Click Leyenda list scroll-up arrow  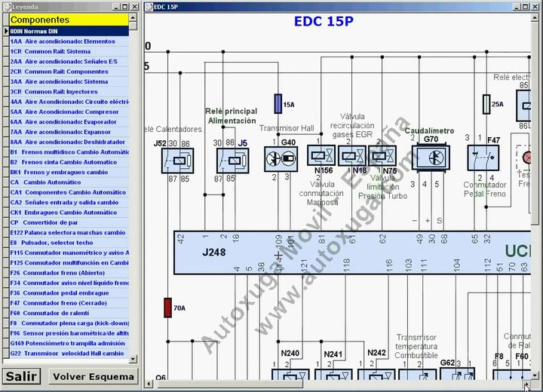[x=133, y=17]
